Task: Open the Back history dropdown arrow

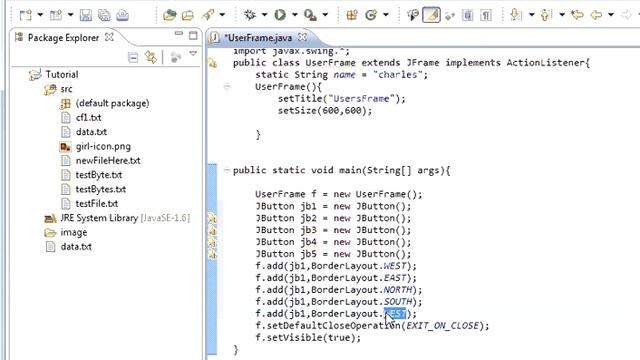Action: point(611,15)
